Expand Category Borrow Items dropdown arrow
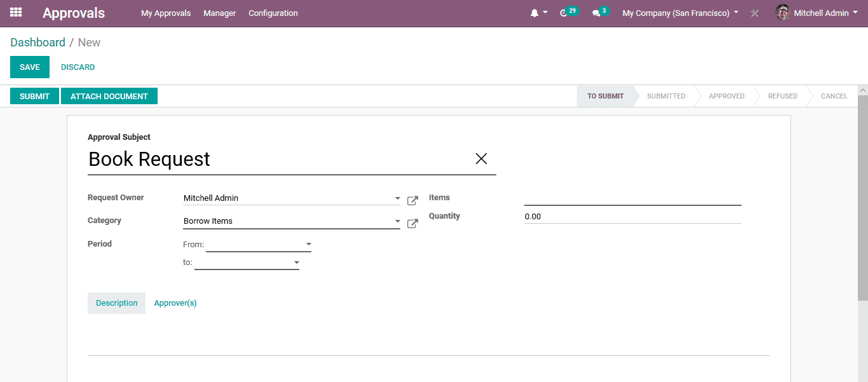This screenshot has width=868, height=382. (x=397, y=221)
